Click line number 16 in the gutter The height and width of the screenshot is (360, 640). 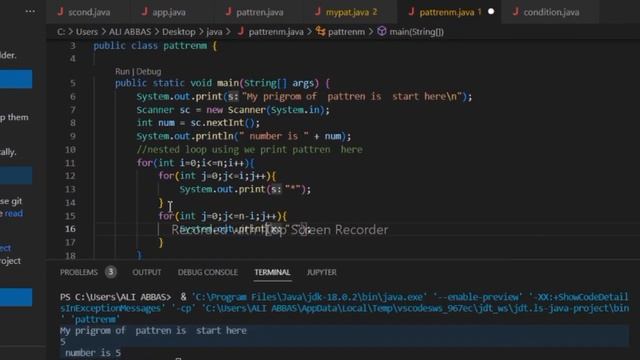(70, 229)
